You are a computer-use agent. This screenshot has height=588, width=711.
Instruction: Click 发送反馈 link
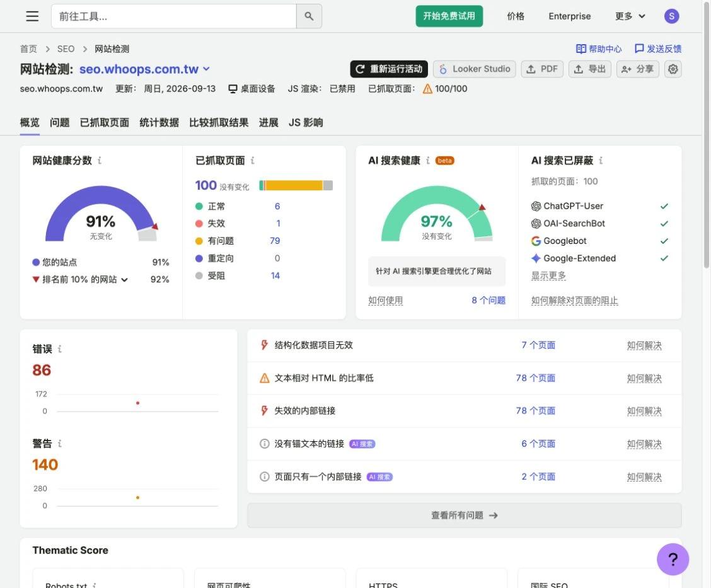point(658,49)
